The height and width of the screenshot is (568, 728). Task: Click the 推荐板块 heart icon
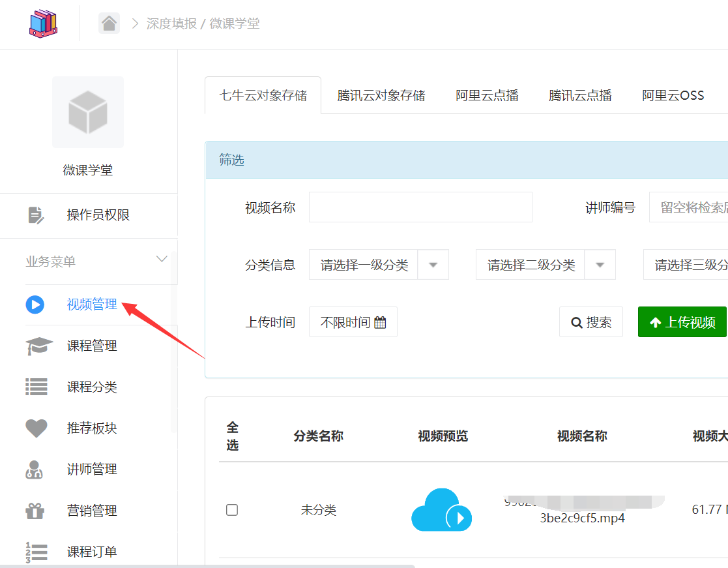point(36,428)
